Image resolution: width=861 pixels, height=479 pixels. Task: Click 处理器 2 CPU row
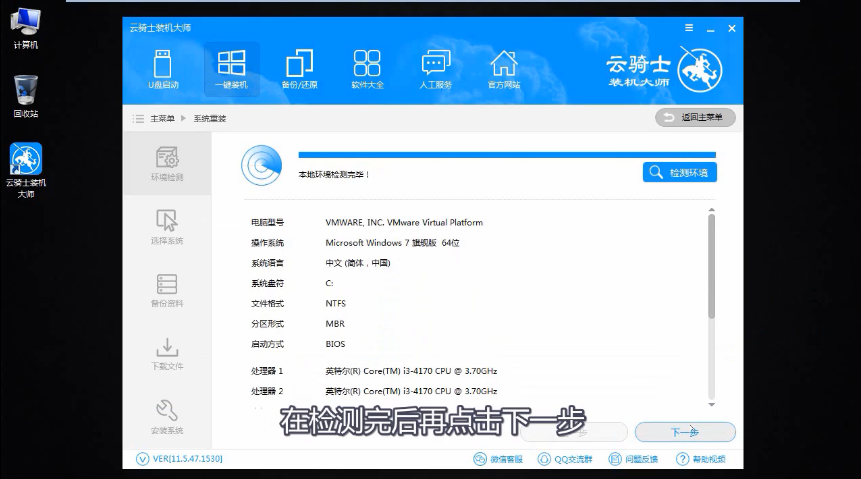[374, 392]
